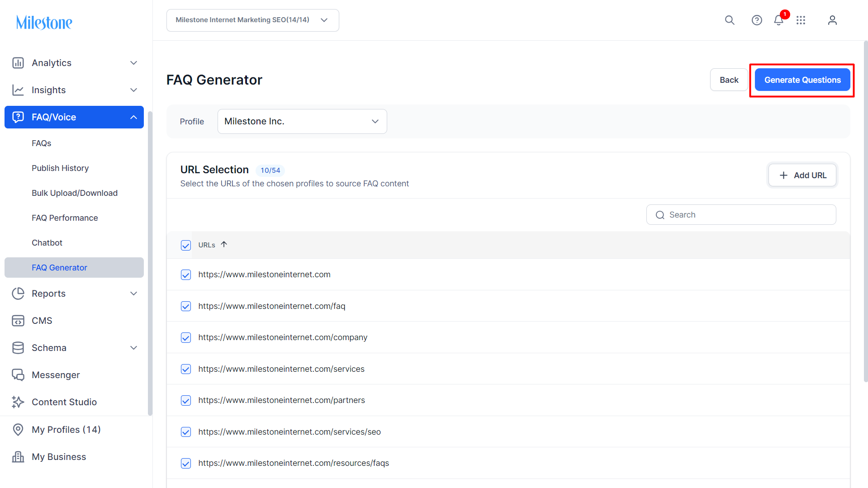Sort by the URLs column arrow

click(224, 244)
